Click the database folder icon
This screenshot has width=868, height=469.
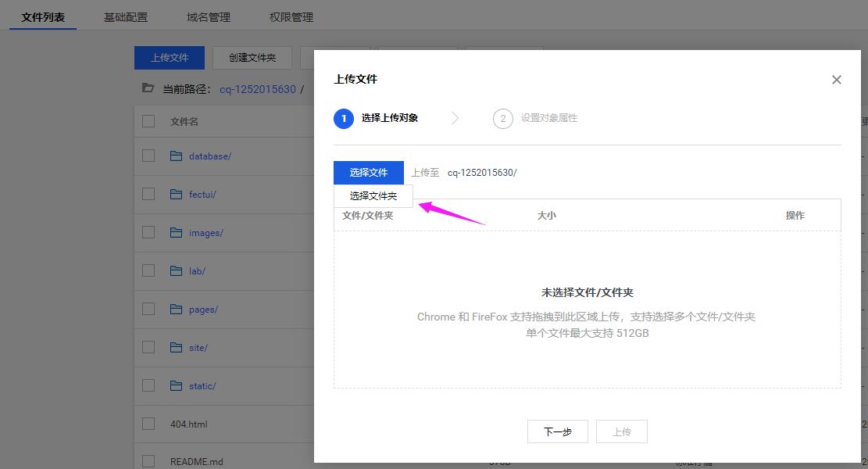(176, 156)
